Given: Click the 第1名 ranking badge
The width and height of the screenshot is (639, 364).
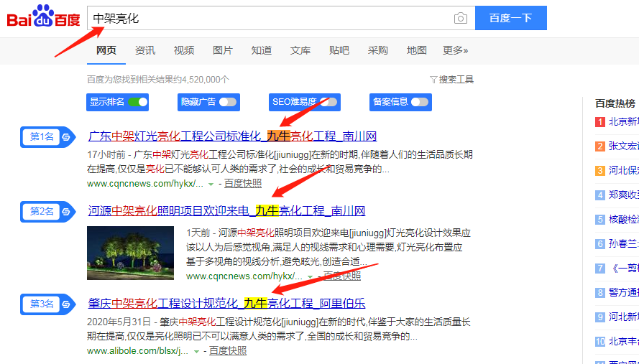Looking at the screenshot, I should (48, 137).
